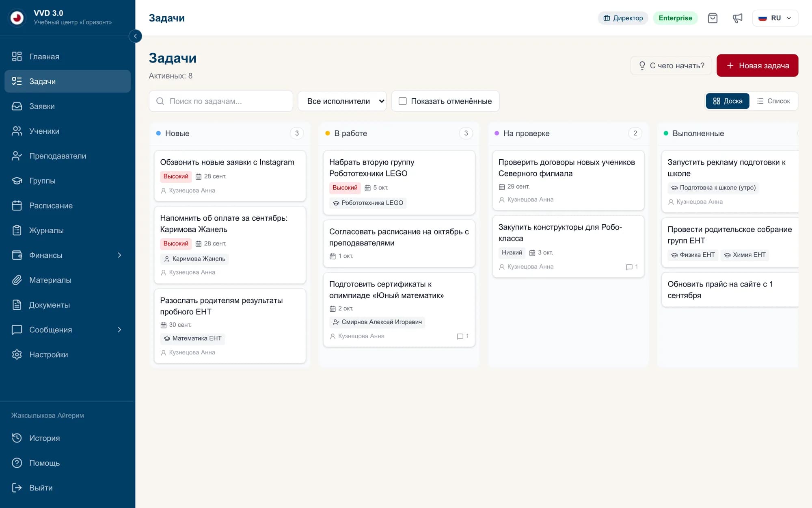The image size is (812, 508).
Task: Collapse the sidebar with the chevron button
Action: tap(135, 36)
